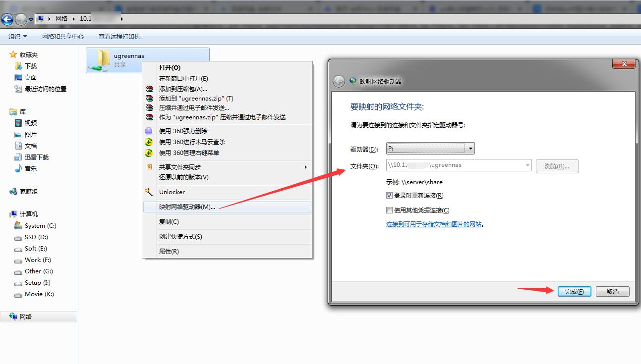Open Soft (E:) drive
The image size is (641, 364).
coord(36,248)
